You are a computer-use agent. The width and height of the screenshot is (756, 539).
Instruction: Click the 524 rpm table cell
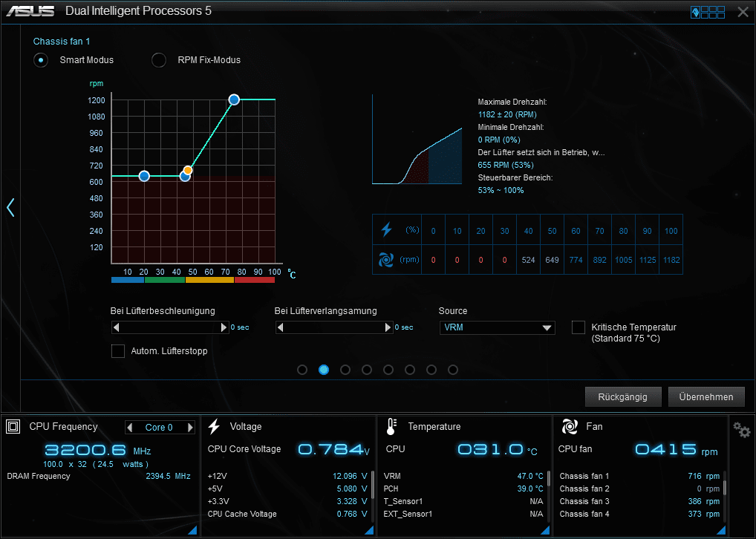pyautogui.click(x=529, y=260)
